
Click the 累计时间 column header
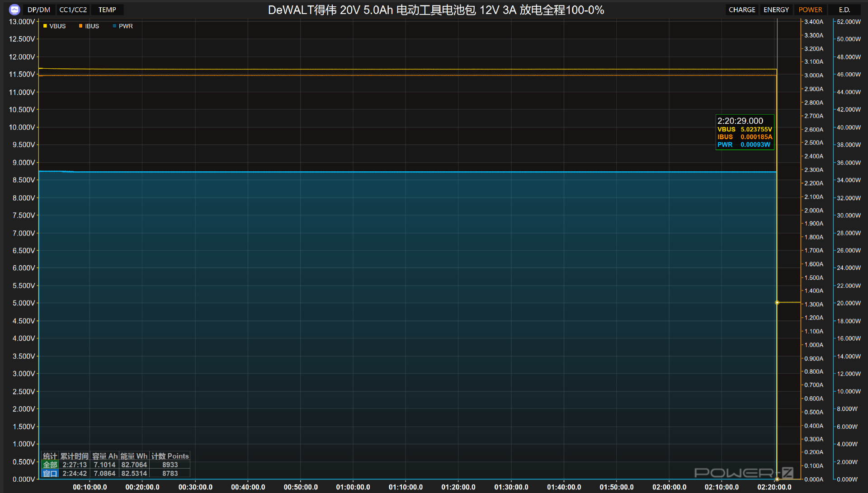(75, 456)
